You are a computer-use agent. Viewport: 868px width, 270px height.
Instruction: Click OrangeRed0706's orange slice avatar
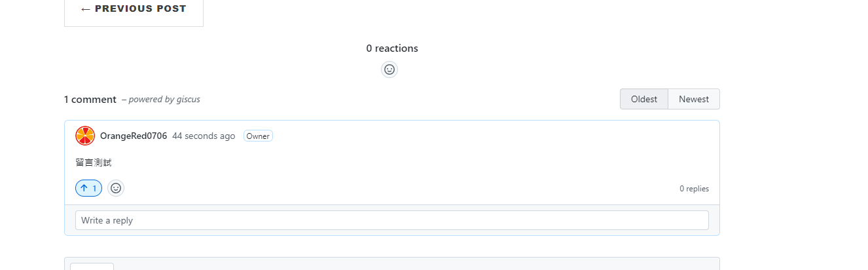(x=85, y=136)
